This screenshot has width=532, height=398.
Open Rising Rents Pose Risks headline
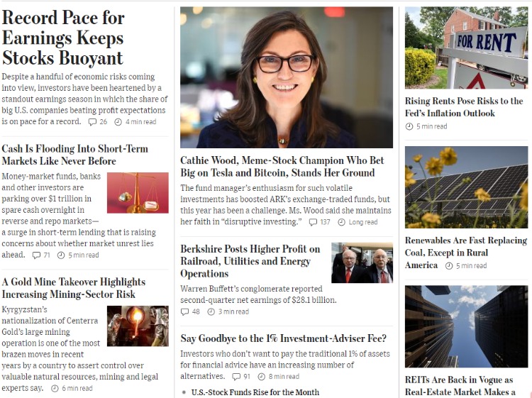click(x=464, y=107)
